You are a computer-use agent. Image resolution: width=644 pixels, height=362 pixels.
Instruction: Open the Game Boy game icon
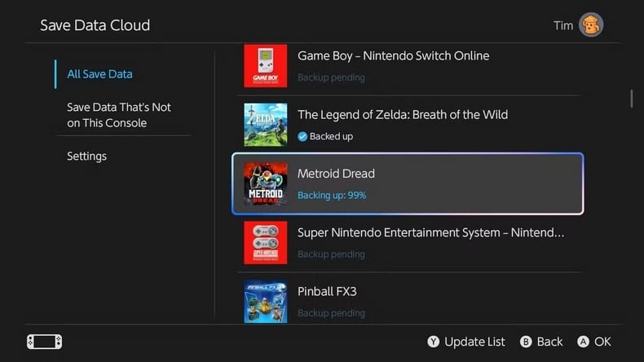(266, 66)
